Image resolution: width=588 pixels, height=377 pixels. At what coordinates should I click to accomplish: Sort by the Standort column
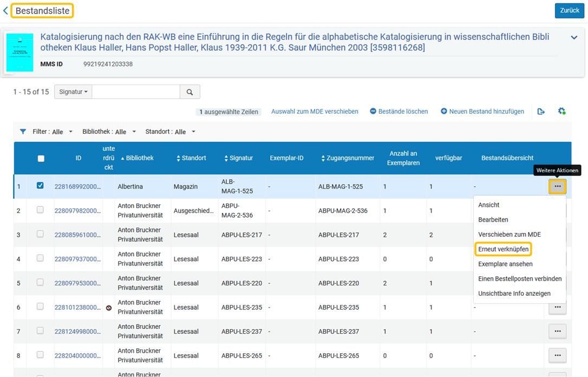(191, 158)
